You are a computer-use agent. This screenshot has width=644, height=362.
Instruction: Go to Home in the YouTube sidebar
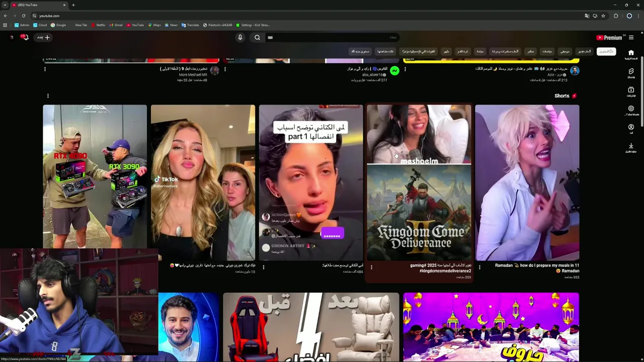(631, 54)
